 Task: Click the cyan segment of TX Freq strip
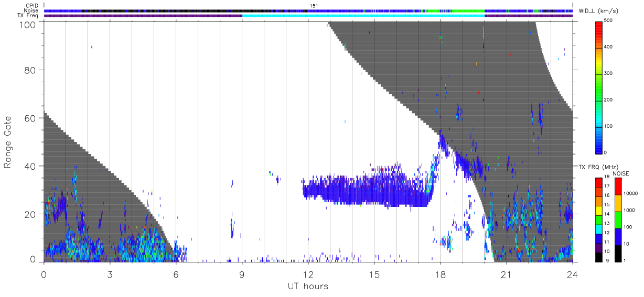(363, 15)
